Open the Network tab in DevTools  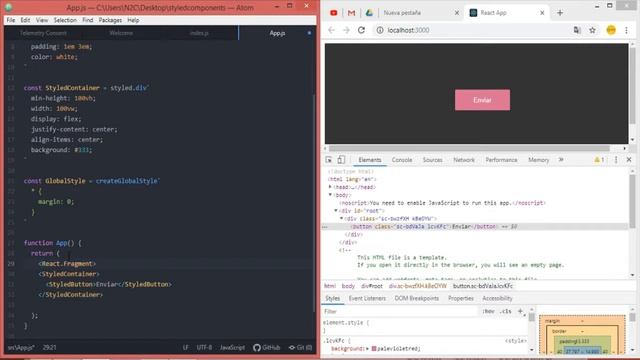point(464,160)
